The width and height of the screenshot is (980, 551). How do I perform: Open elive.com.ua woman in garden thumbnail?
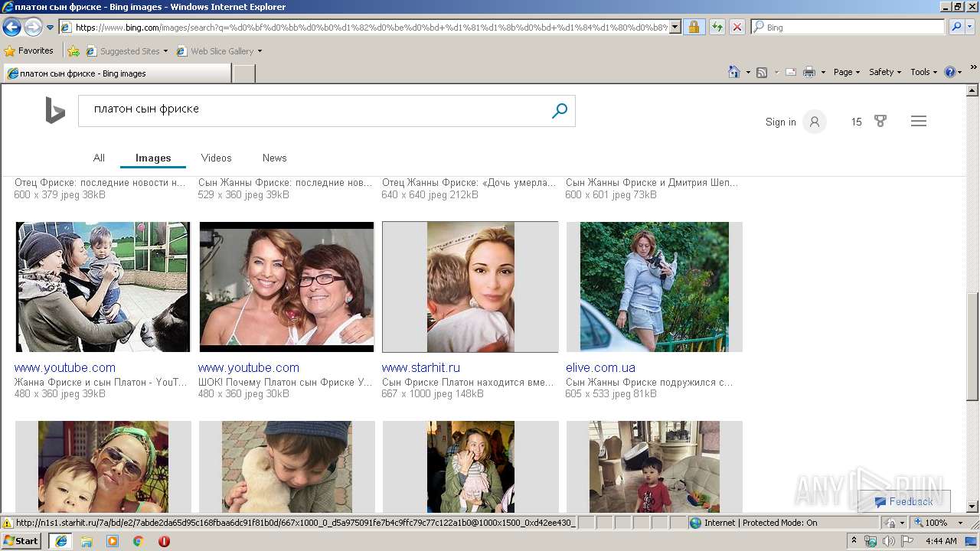coord(654,287)
